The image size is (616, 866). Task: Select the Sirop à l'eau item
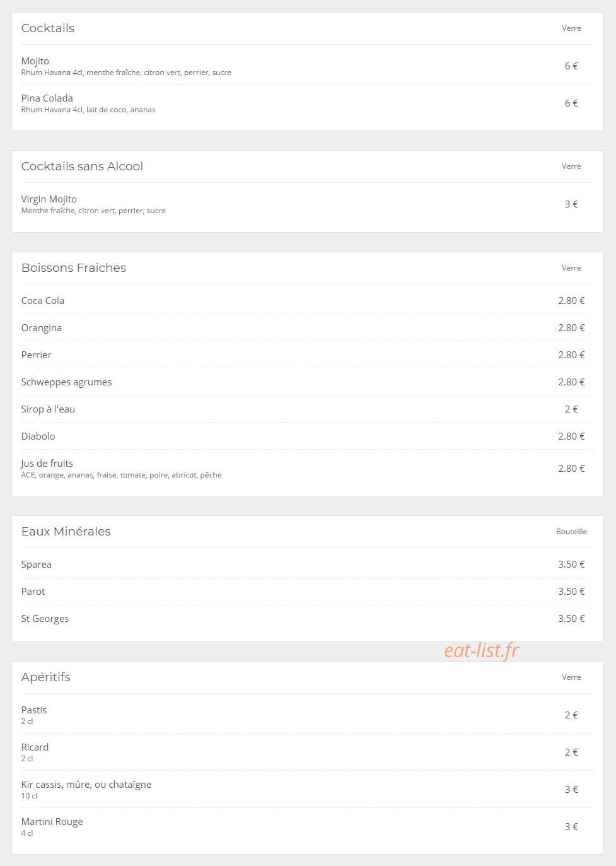tap(308, 409)
